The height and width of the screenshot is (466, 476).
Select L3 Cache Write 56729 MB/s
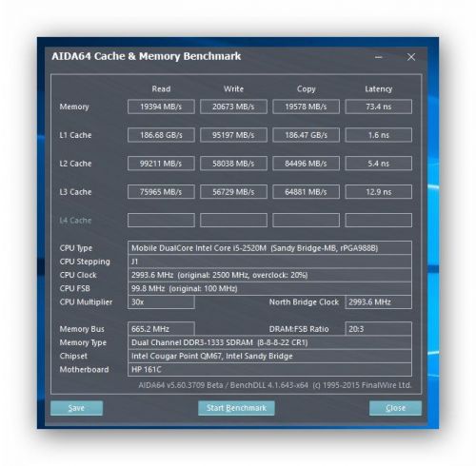(x=233, y=192)
